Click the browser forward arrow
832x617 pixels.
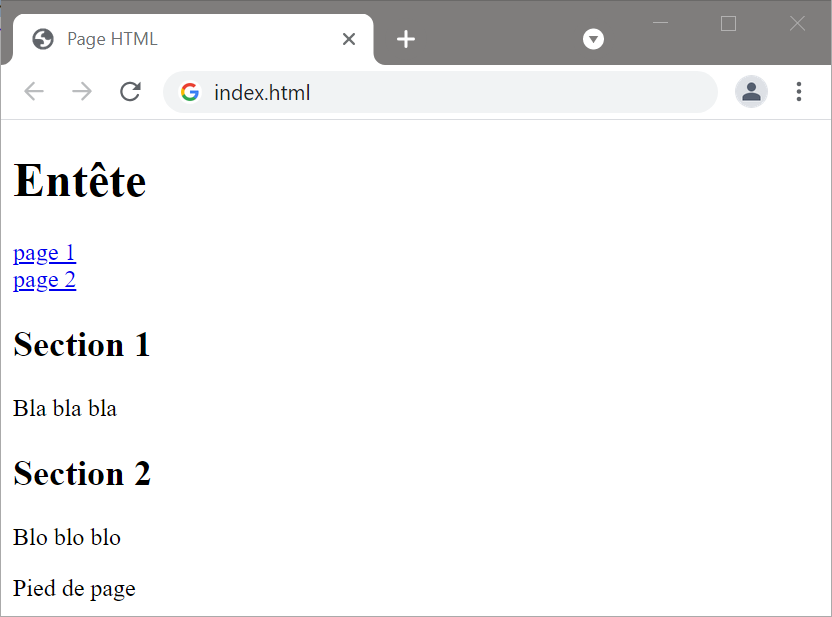(x=82, y=92)
